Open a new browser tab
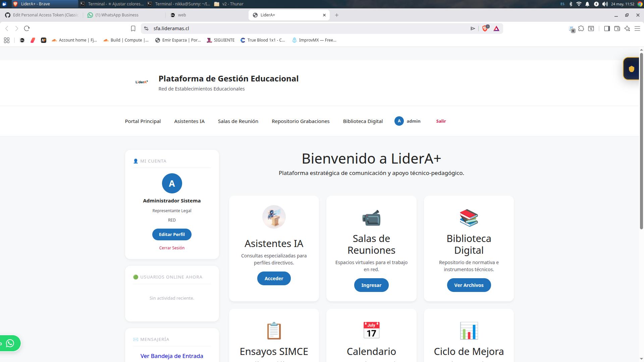The width and height of the screenshot is (644, 362). [x=337, y=15]
